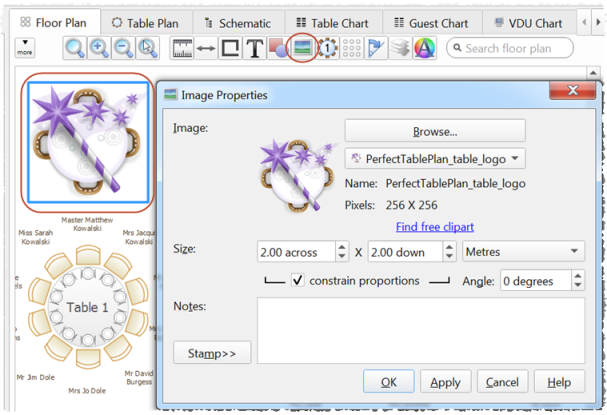Click the 2.00 down height field

[405, 252]
